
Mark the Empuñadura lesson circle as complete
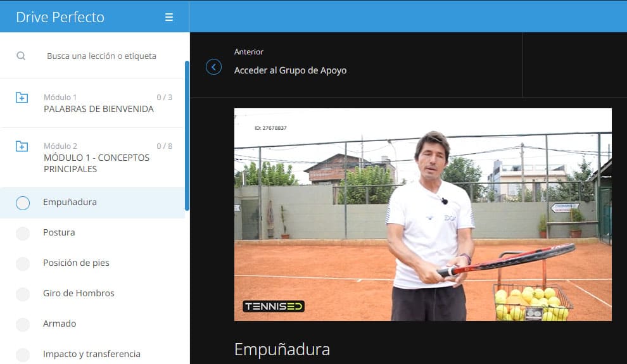(x=23, y=203)
